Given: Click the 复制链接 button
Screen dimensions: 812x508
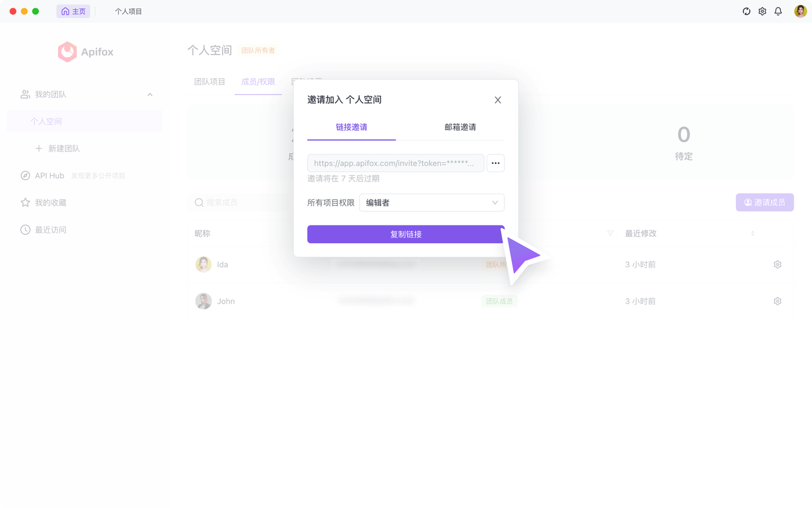Looking at the screenshot, I should (406, 234).
